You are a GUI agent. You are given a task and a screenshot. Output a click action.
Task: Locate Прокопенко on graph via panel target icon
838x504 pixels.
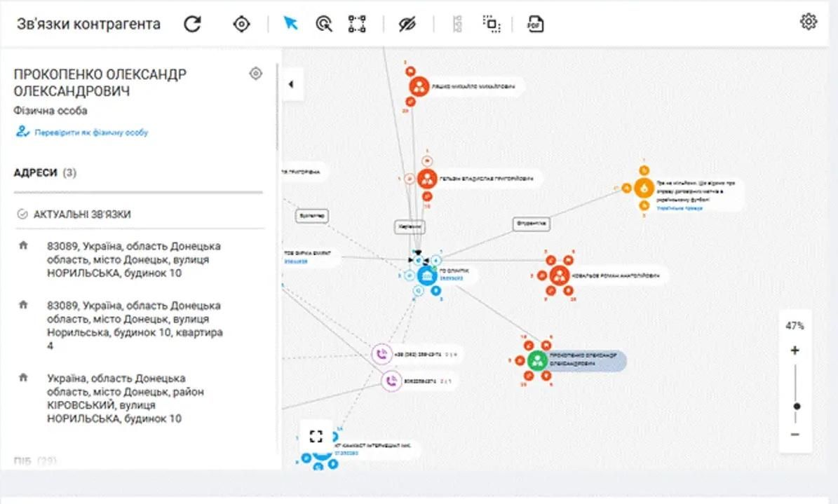(x=256, y=74)
